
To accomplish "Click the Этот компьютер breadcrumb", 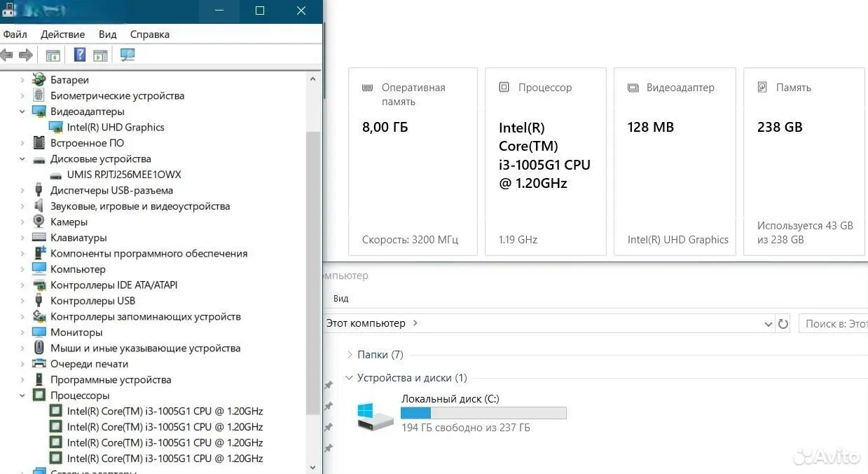I will [366, 323].
